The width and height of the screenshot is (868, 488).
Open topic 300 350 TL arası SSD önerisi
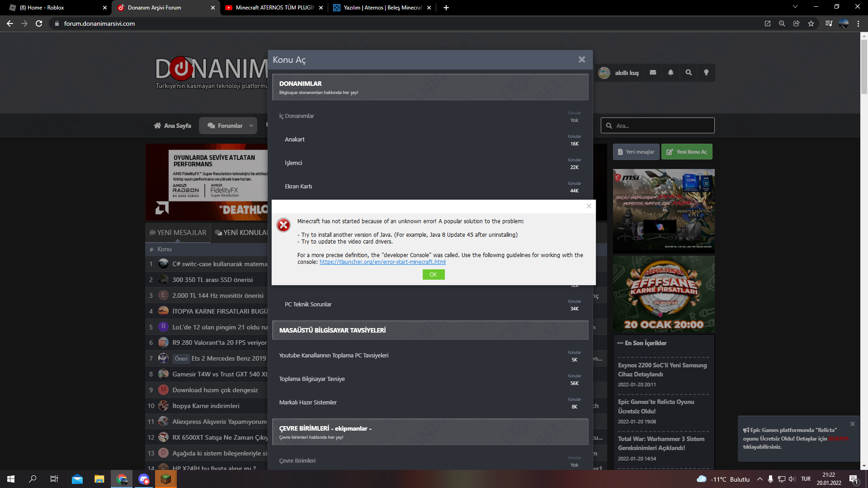(212, 280)
